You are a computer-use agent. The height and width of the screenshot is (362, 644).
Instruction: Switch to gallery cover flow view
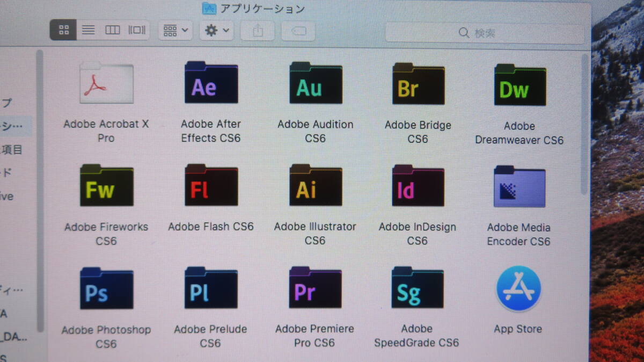pyautogui.click(x=137, y=30)
